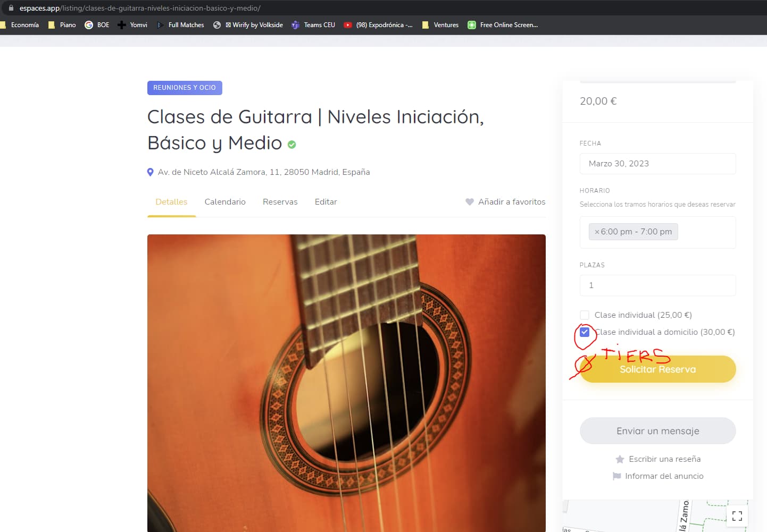Click the green verified badge after the title
Viewport: 767px width, 532px height.
pos(291,144)
